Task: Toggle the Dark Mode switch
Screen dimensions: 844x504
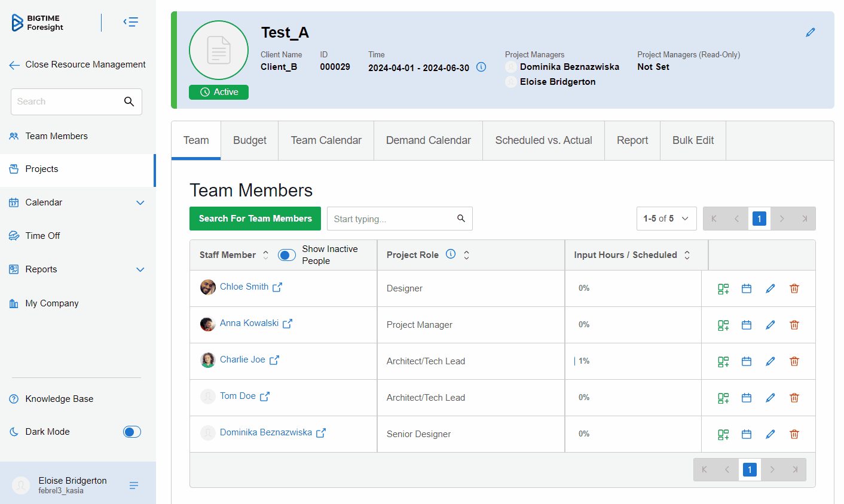Action: click(132, 432)
